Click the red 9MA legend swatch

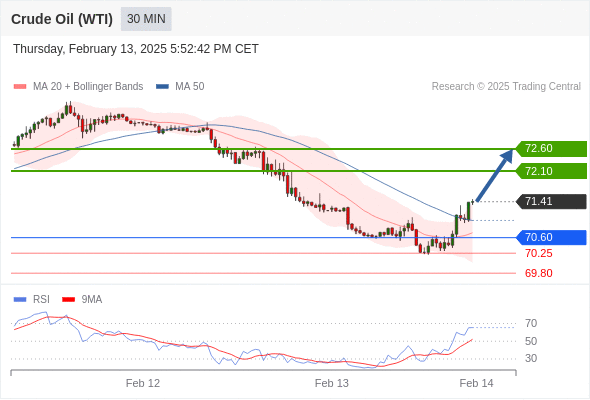[68, 300]
